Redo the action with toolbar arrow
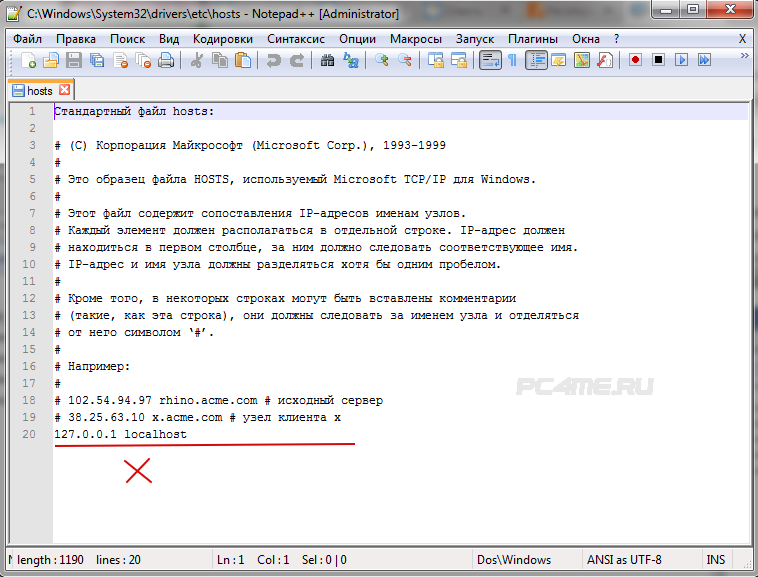758x577 pixels. [x=297, y=60]
